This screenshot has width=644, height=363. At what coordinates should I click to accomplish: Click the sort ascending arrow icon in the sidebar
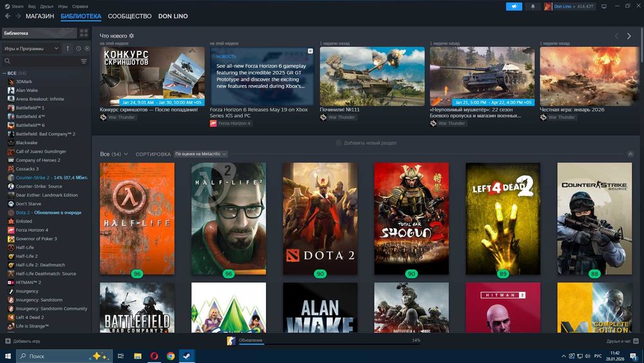coord(68,48)
